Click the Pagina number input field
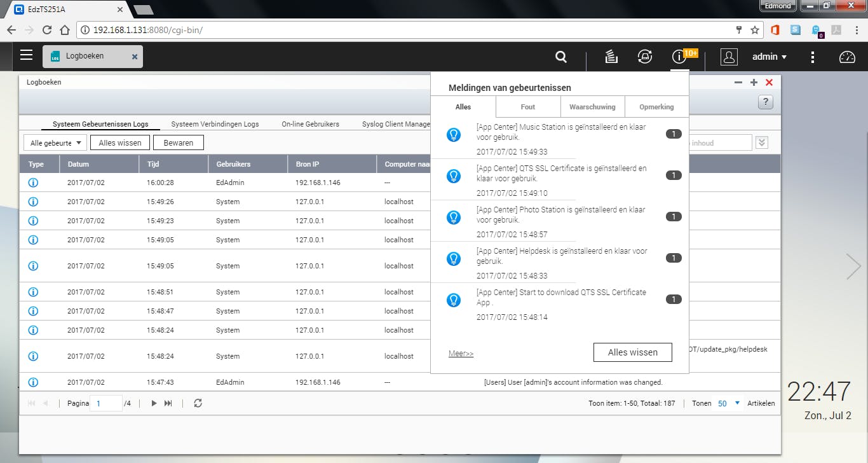Image resolution: width=868 pixels, height=463 pixels. coord(106,403)
